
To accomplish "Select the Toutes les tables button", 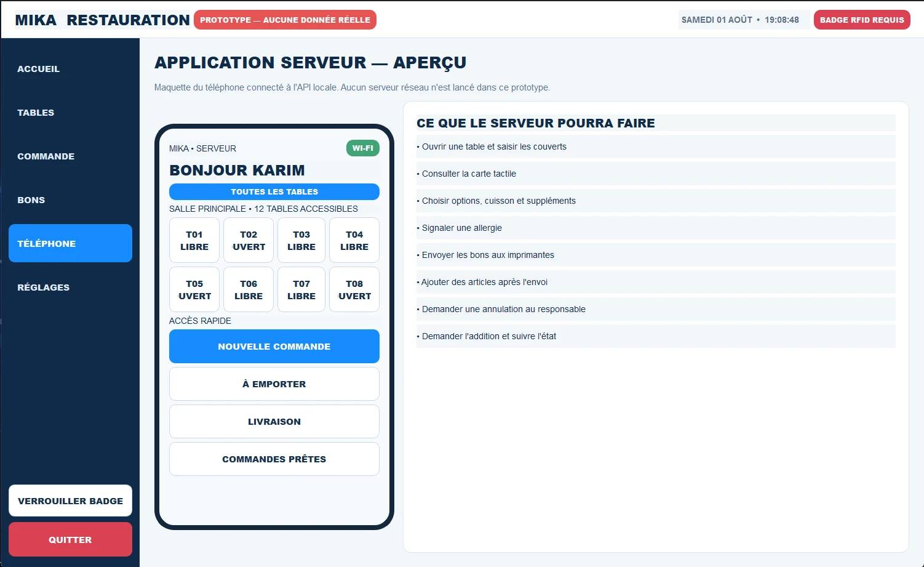I will [274, 191].
